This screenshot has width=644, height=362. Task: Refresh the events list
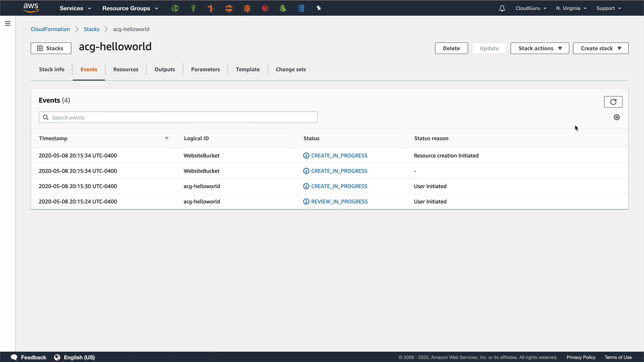[x=613, y=102]
